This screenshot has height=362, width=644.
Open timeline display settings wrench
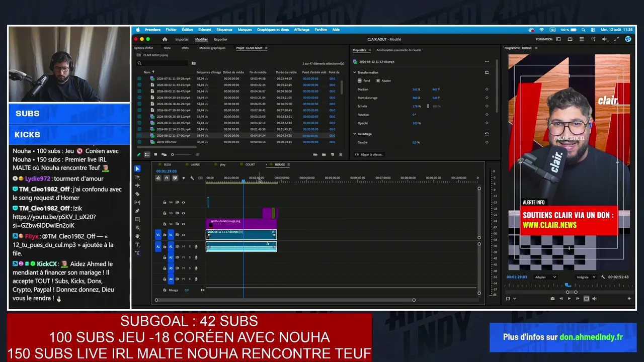pos(192,178)
